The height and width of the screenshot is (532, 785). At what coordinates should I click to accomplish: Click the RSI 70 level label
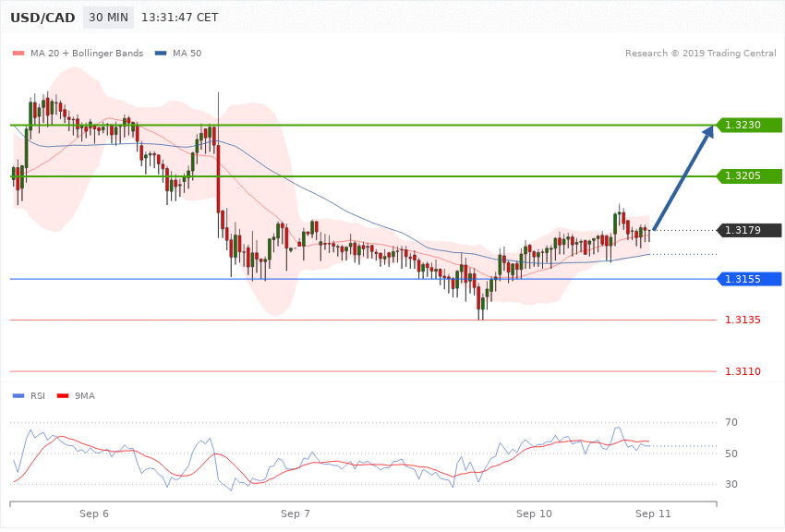pos(731,422)
